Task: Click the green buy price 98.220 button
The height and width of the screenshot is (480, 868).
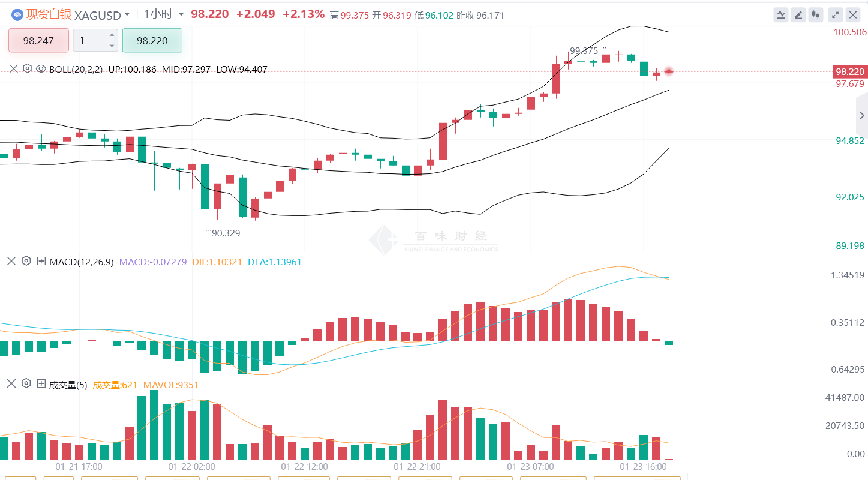Action: [152, 41]
